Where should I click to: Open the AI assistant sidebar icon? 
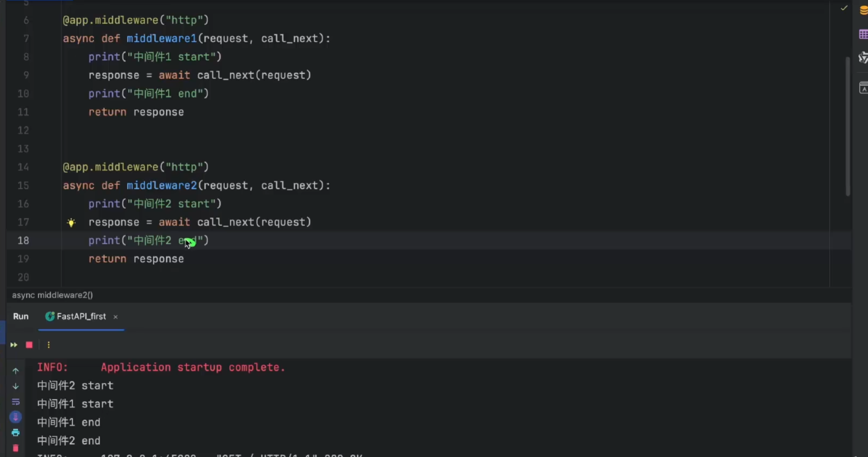(x=863, y=58)
